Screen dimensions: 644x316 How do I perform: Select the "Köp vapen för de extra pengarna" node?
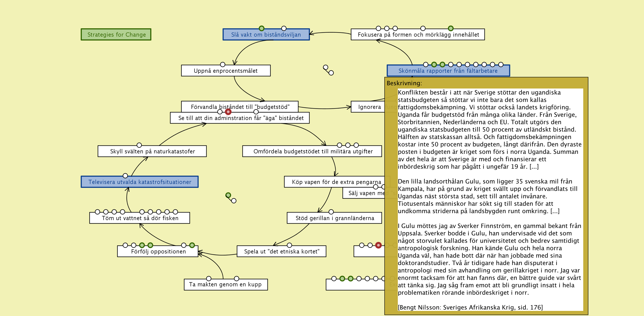tap(336, 182)
